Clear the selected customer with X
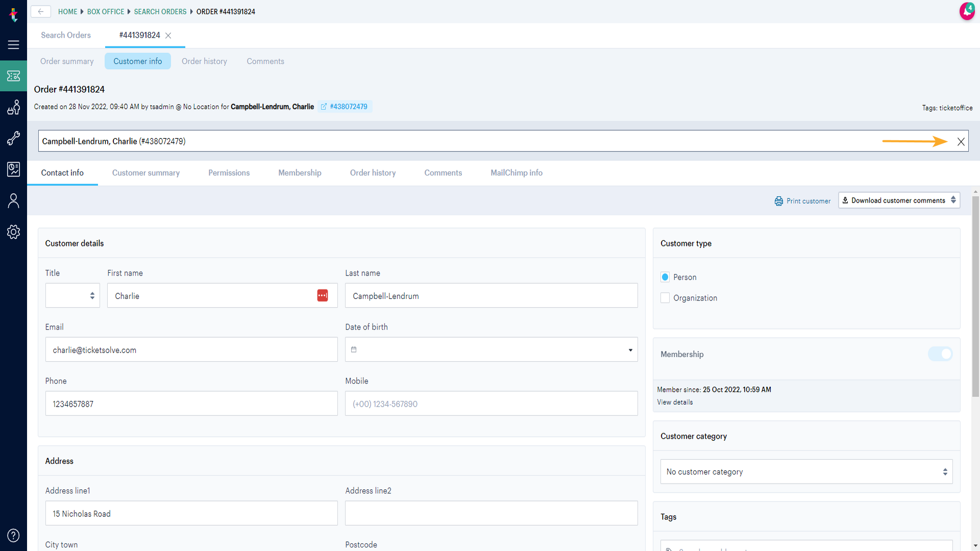This screenshot has width=980, height=551. pos(961,142)
